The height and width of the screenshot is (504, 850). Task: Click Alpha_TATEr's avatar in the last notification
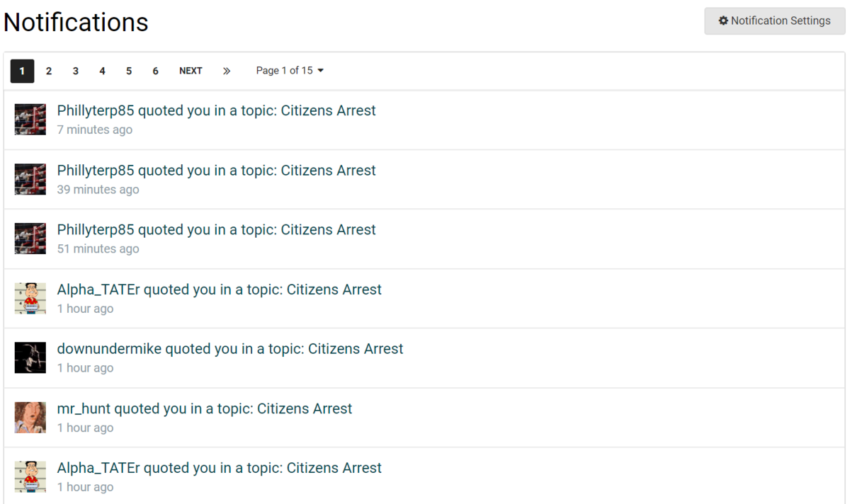pyautogui.click(x=30, y=476)
